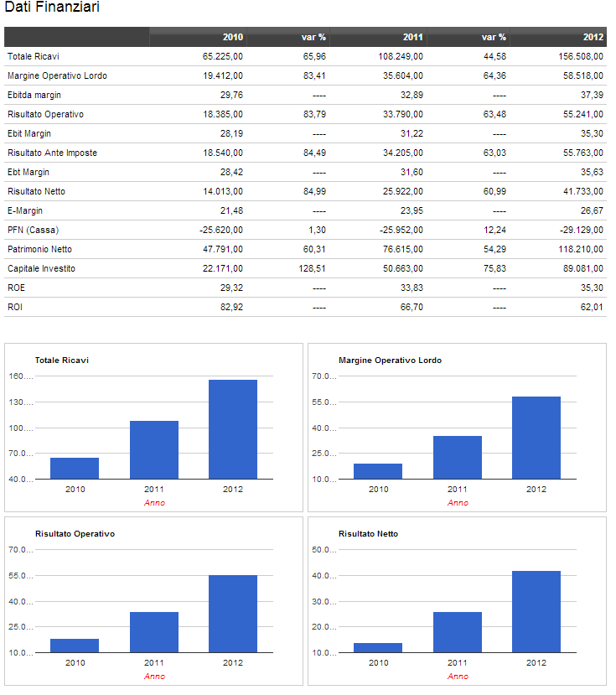Click the 2011 bar in Totale Ricavi chart
The image size is (616, 695).
(x=154, y=450)
